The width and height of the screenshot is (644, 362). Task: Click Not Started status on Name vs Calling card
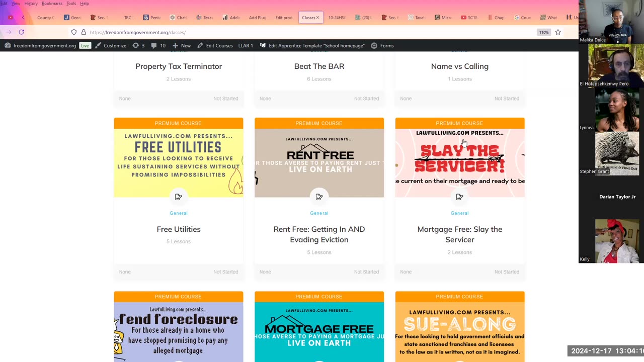click(x=507, y=99)
